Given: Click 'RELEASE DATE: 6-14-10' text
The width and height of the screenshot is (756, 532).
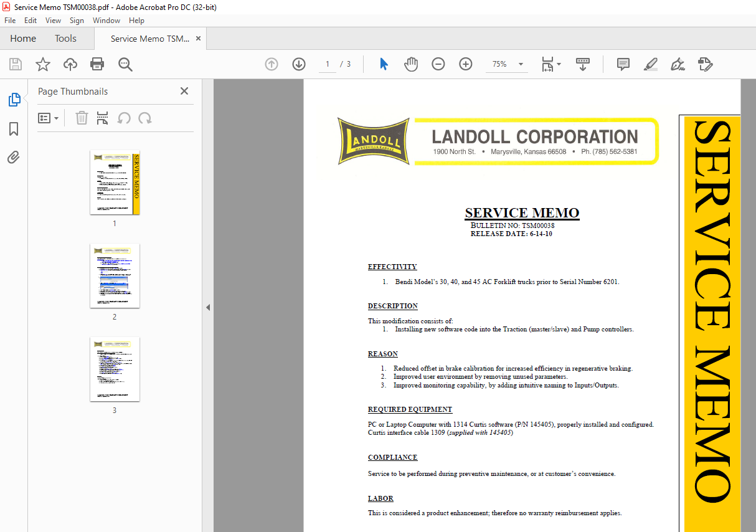Looking at the screenshot, I should coord(511,234).
